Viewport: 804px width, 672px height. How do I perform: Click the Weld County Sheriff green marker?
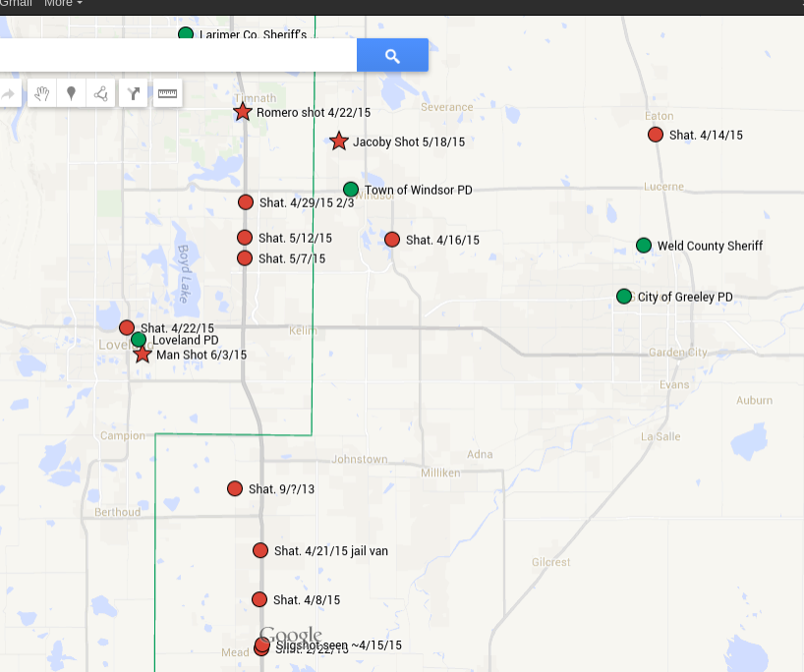[x=644, y=246]
